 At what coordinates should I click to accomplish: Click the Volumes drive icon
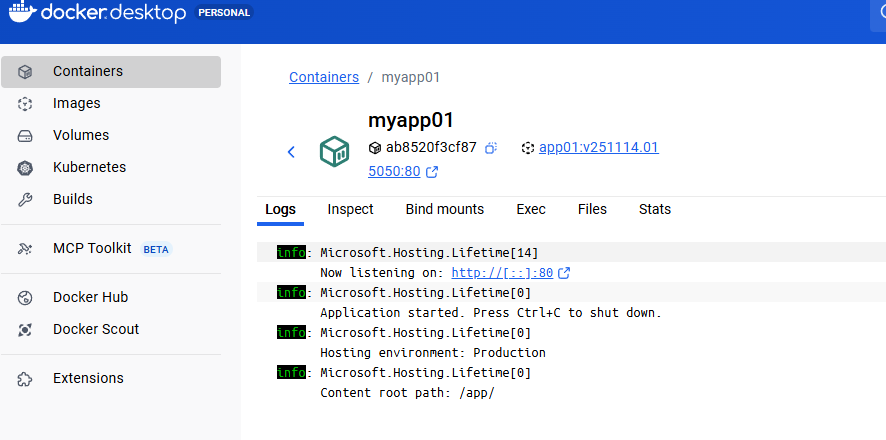[x=26, y=136]
